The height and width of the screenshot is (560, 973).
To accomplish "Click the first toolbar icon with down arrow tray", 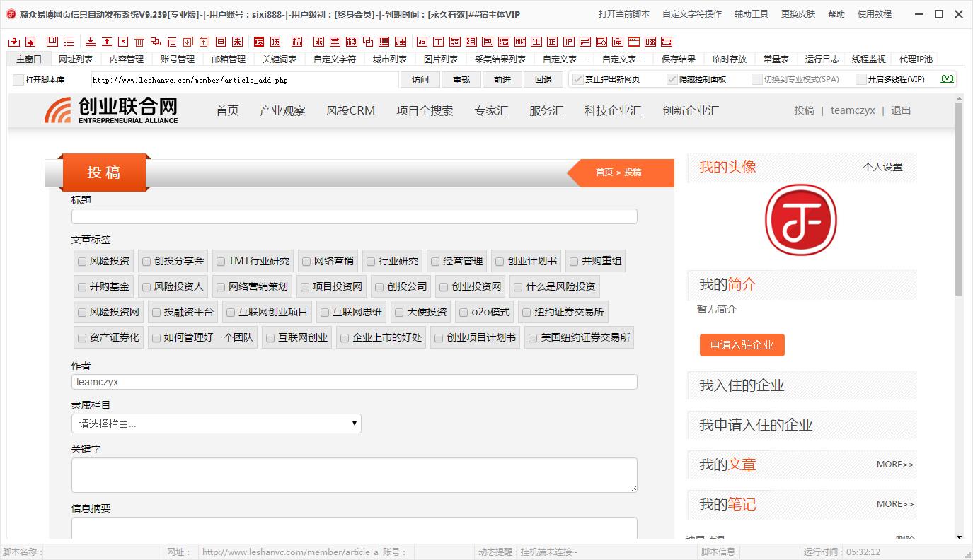I will [14, 42].
